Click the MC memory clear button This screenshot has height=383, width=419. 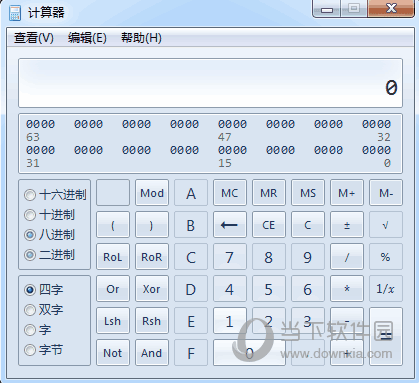click(230, 193)
